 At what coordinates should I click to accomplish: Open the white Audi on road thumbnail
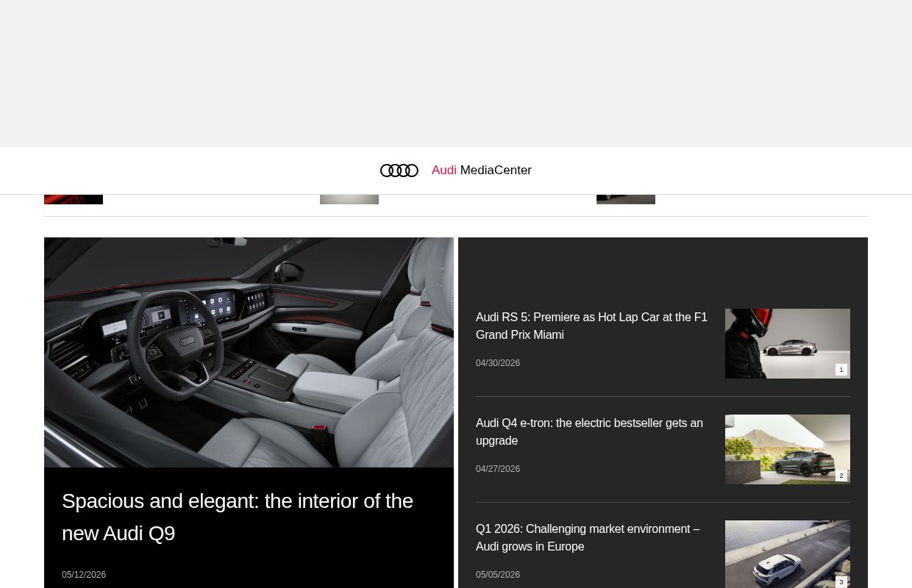coord(788,554)
